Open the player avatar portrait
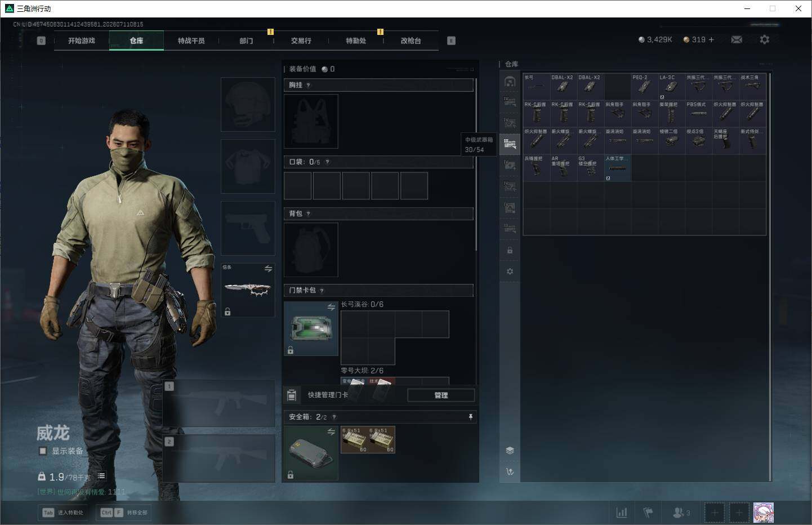 click(764, 513)
